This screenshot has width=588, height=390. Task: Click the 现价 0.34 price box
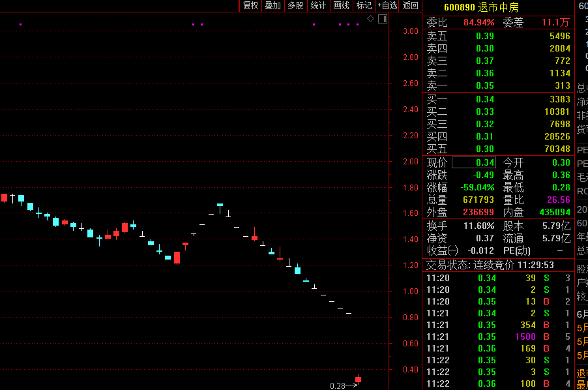pyautogui.click(x=473, y=162)
